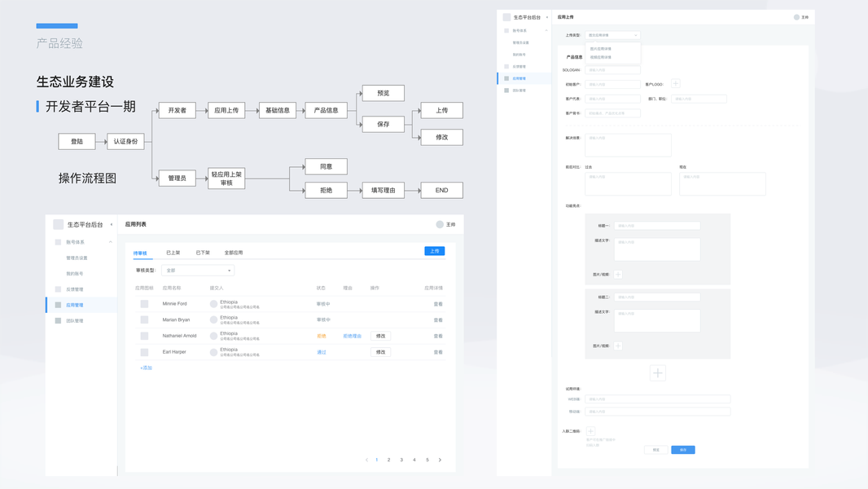
Task: Click the 解决场景 text area
Action: pos(629,145)
